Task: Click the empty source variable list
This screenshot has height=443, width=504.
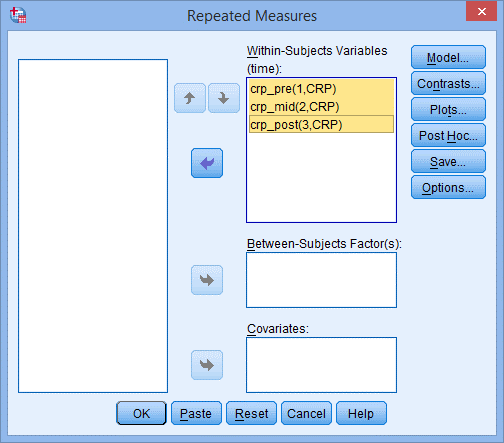Action: [93, 226]
